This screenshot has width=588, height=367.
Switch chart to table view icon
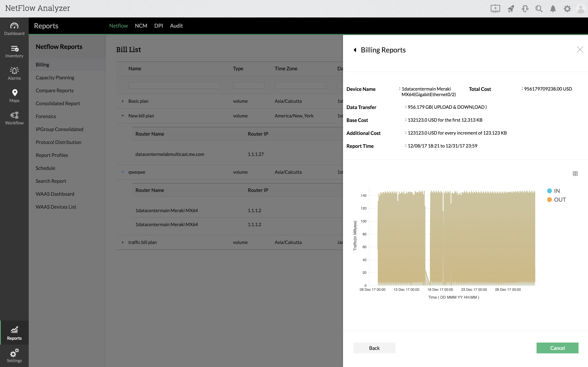pyautogui.click(x=575, y=174)
